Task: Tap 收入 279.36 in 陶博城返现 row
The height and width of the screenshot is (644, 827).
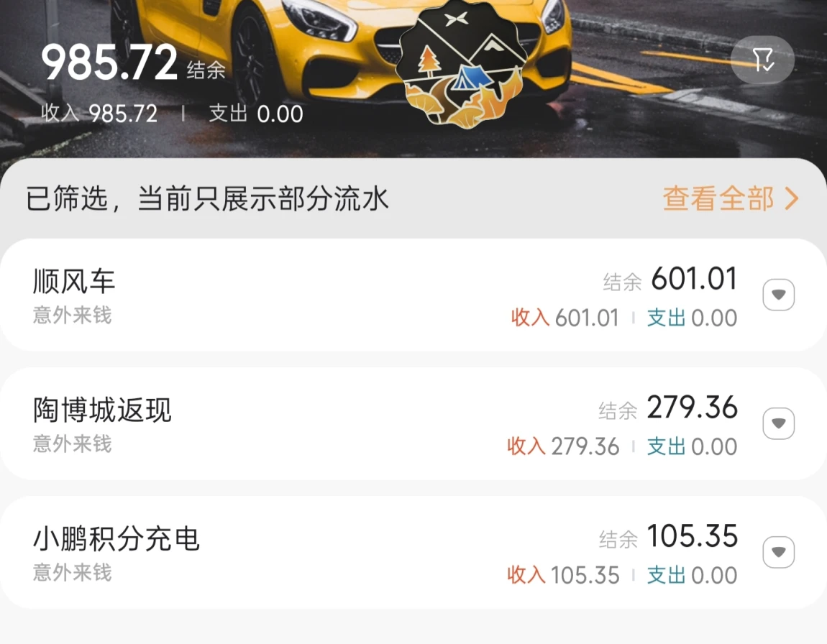Action: pos(563,446)
